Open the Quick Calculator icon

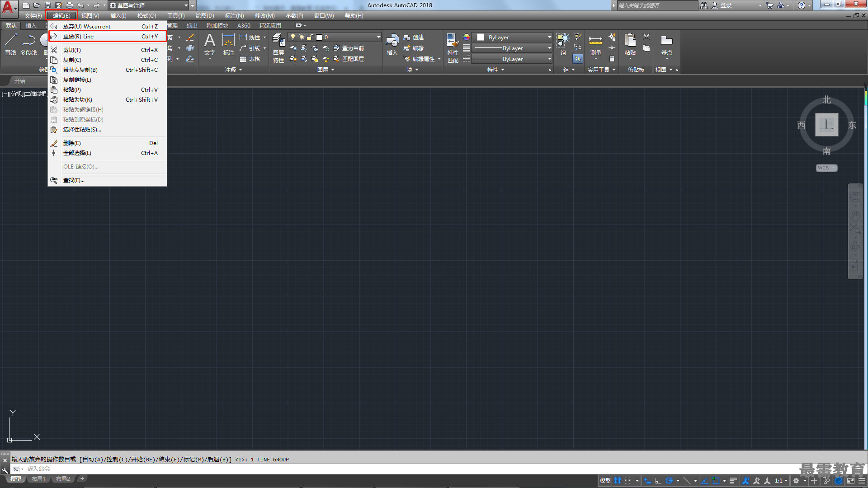(x=612, y=59)
